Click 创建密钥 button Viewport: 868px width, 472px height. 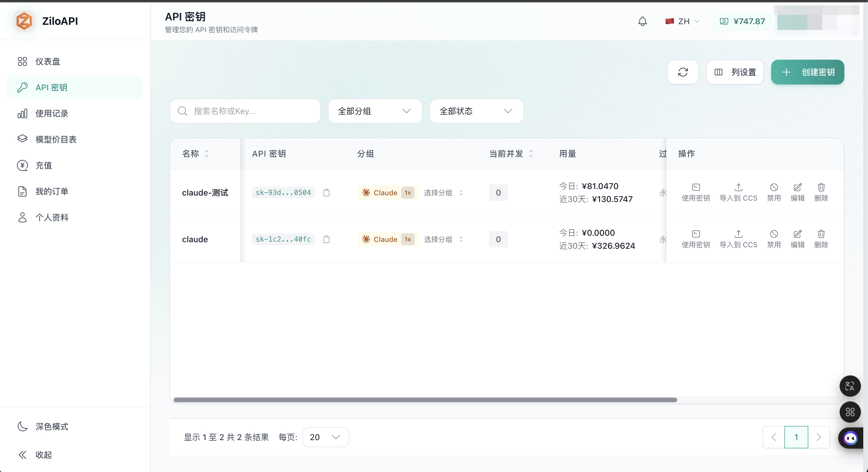(807, 72)
